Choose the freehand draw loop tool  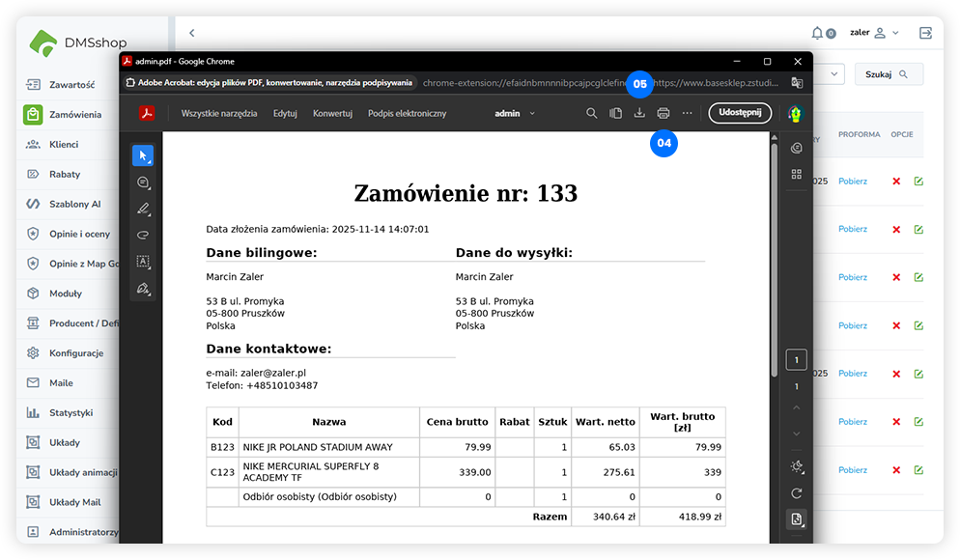click(x=144, y=235)
